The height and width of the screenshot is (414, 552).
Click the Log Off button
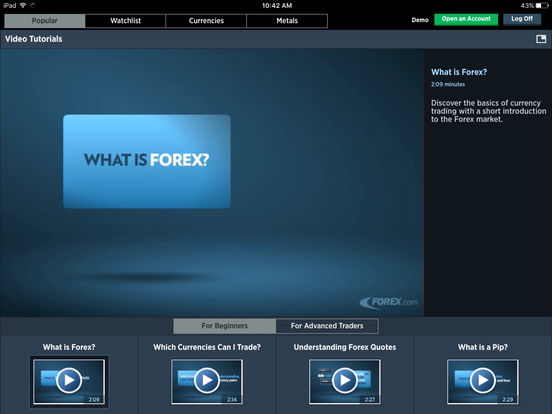(x=522, y=19)
